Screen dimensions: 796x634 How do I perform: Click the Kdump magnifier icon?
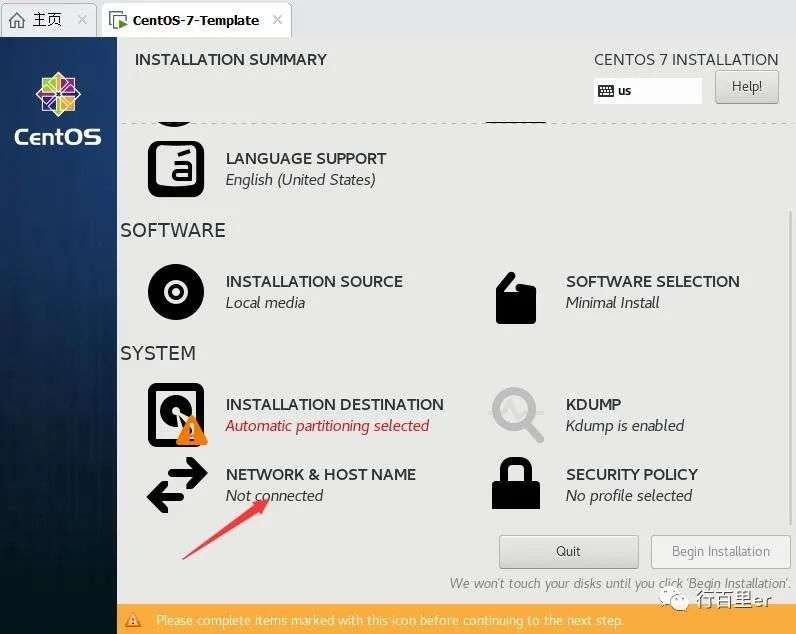point(517,415)
